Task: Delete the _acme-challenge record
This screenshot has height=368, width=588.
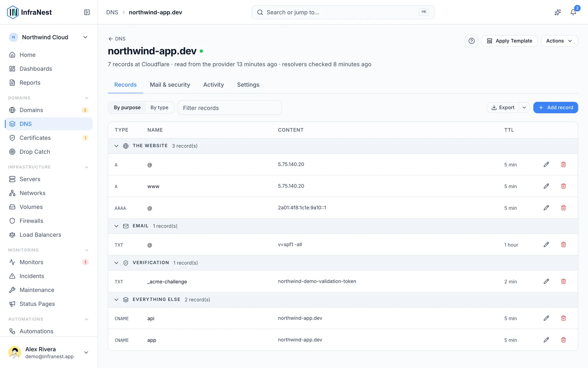Action: pos(563,281)
